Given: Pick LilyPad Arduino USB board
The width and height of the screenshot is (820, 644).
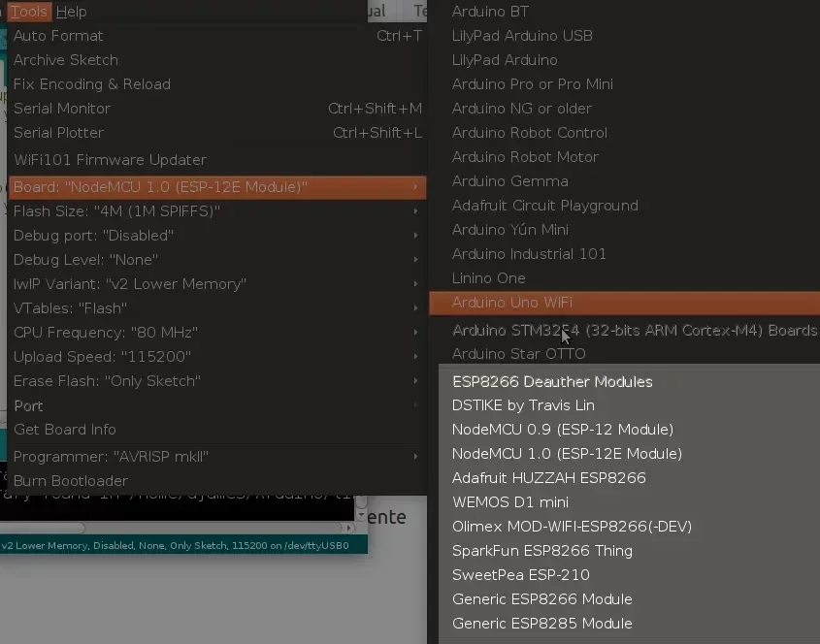Looking at the screenshot, I should (x=624, y=36).
